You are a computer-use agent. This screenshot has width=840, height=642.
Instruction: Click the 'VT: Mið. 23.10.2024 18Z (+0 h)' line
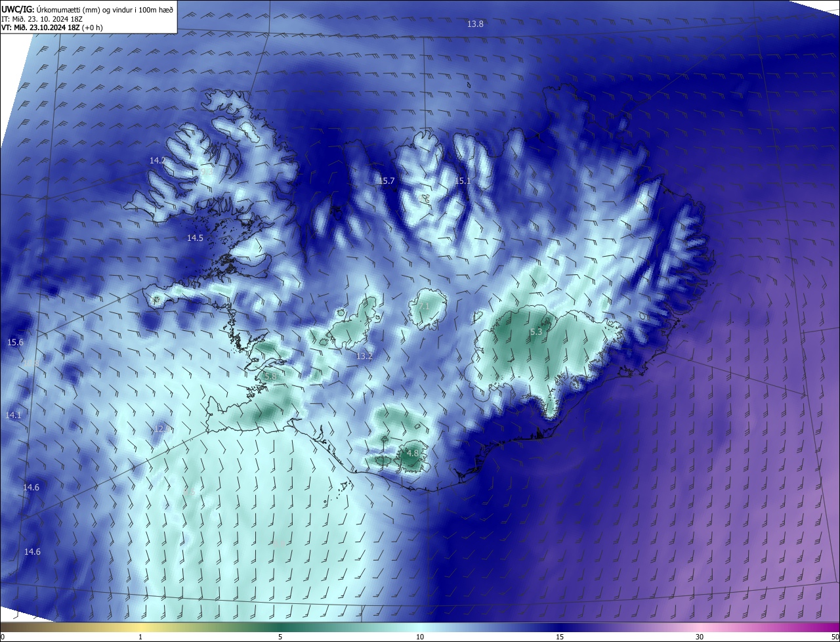[x=52, y=28]
